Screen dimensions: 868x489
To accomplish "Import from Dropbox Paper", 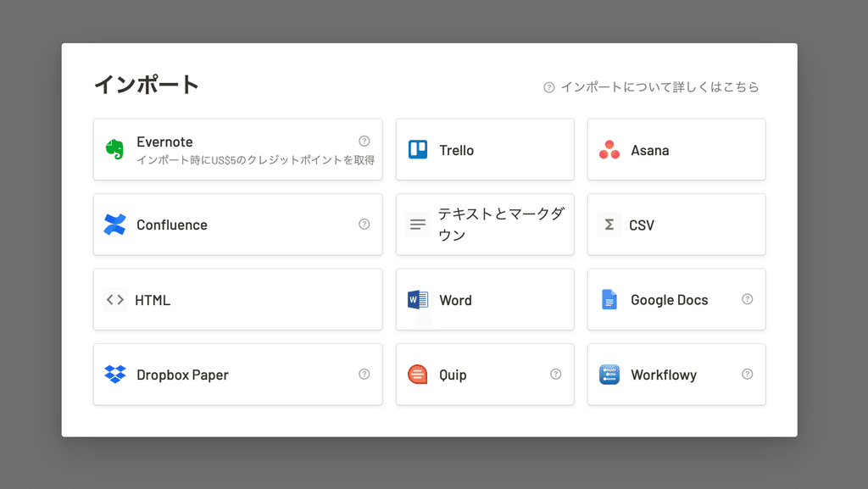I will [238, 375].
